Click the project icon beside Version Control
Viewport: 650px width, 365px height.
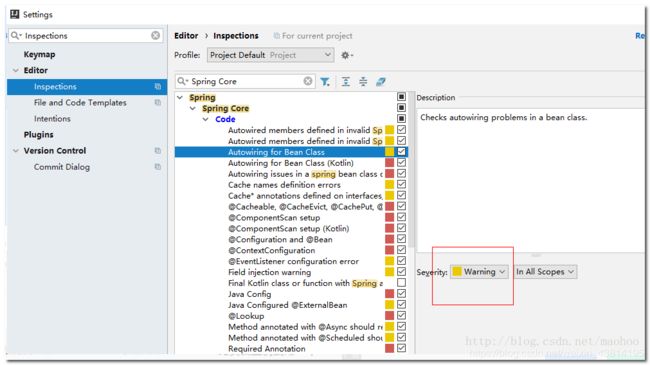coord(158,151)
